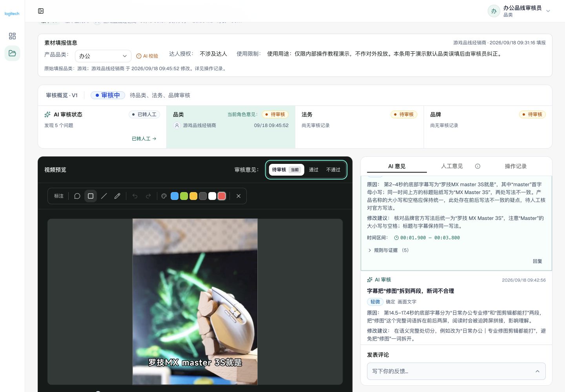Pick the red annotation color
Viewport: 565px width, 392px height.
click(x=222, y=196)
